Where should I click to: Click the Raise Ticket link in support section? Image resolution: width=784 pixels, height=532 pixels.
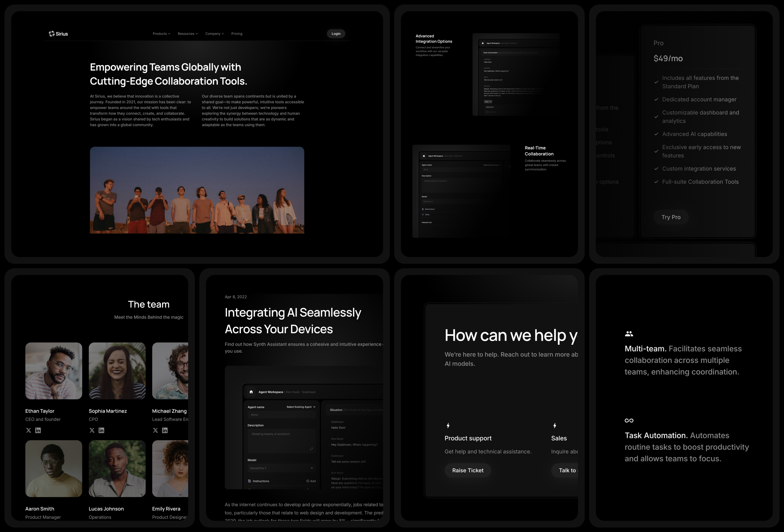[468, 470]
